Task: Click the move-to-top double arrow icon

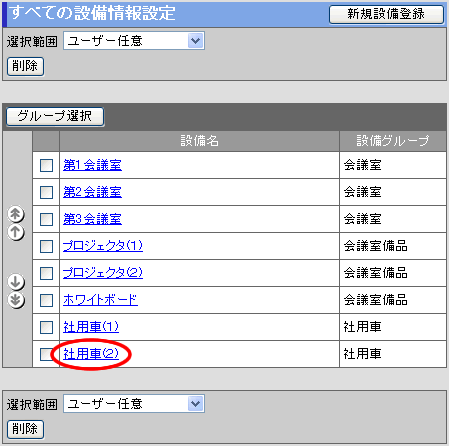Action: click(x=16, y=214)
